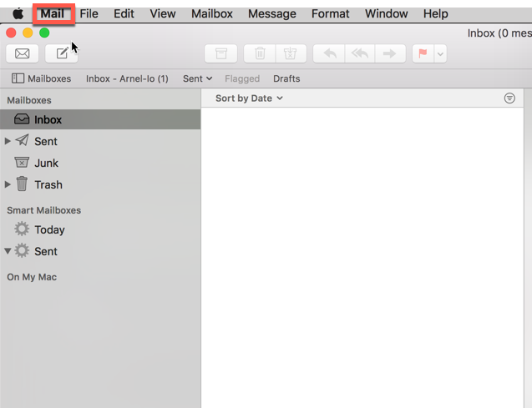
Task: Expand the Trash mailbox triangle
Action: coord(8,184)
